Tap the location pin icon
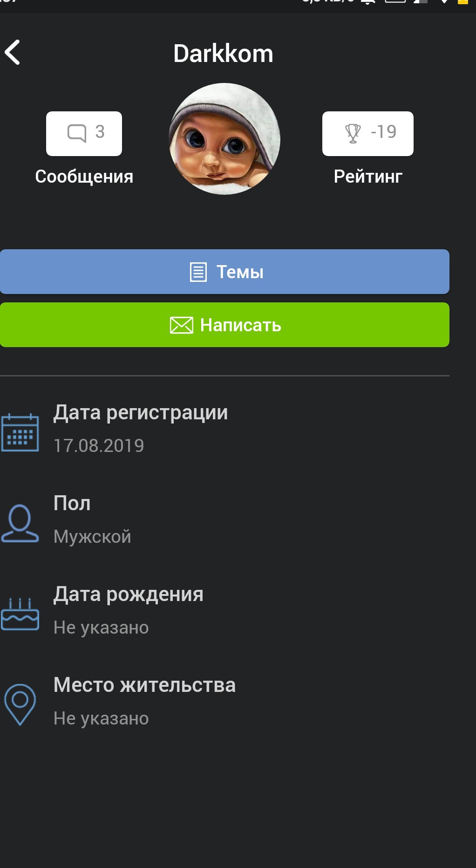 point(20,704)
